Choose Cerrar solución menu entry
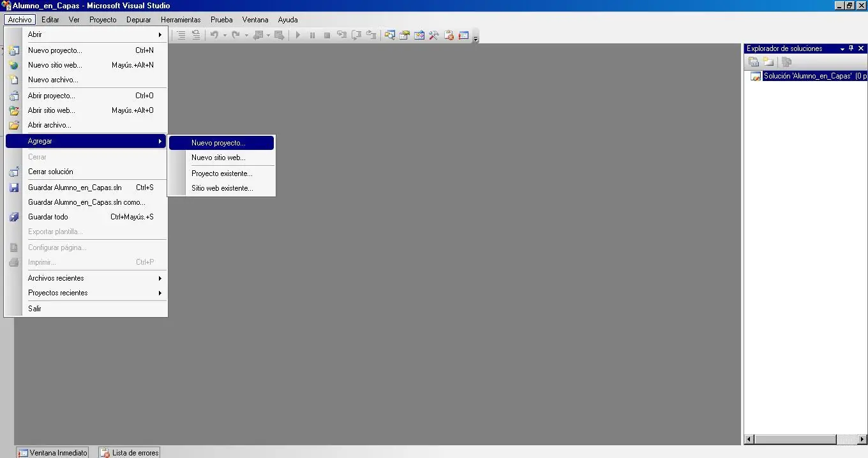Image resolution: width=868 pixels, height=458 pixels. coord(86,172)
